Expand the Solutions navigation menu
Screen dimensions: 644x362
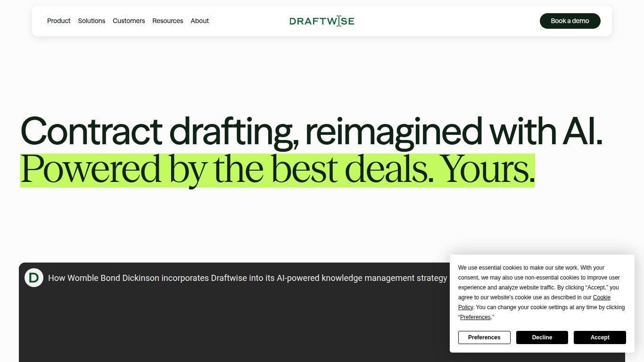coord(91,21)
